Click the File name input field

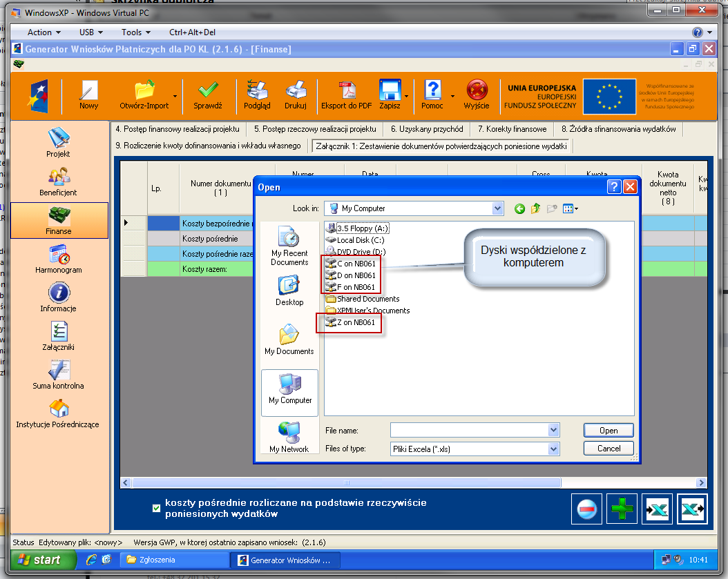(470, 430)
